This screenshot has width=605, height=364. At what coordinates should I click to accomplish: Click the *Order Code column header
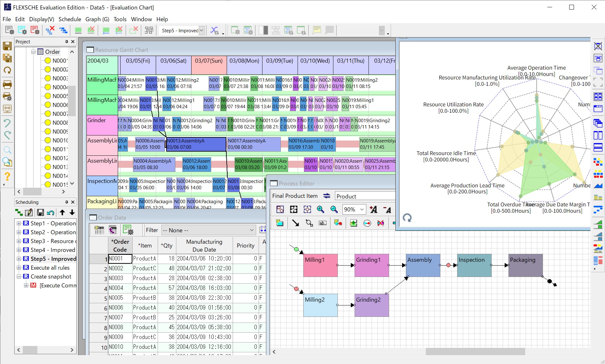(120, 246)
